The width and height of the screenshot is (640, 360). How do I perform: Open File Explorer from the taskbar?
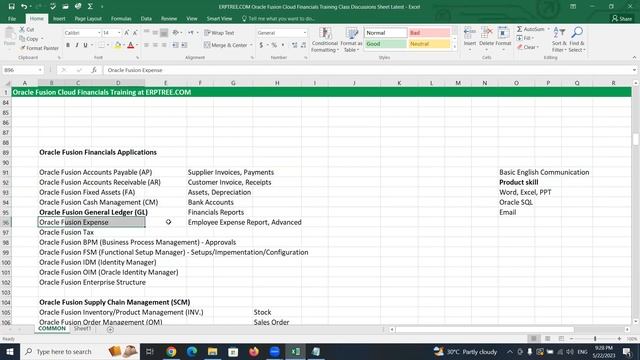tap(212, 351)
